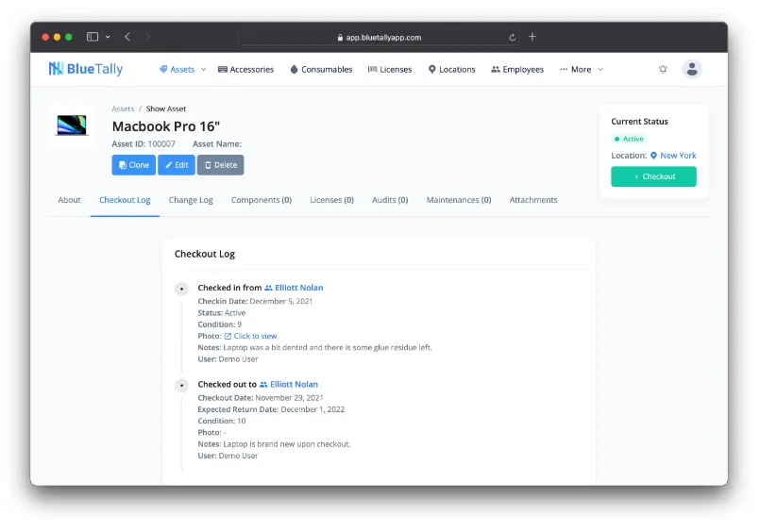The image size is (760, 532).
Task: Click the timeline dot for Checked out entry
Action: (x=182, y=386)
